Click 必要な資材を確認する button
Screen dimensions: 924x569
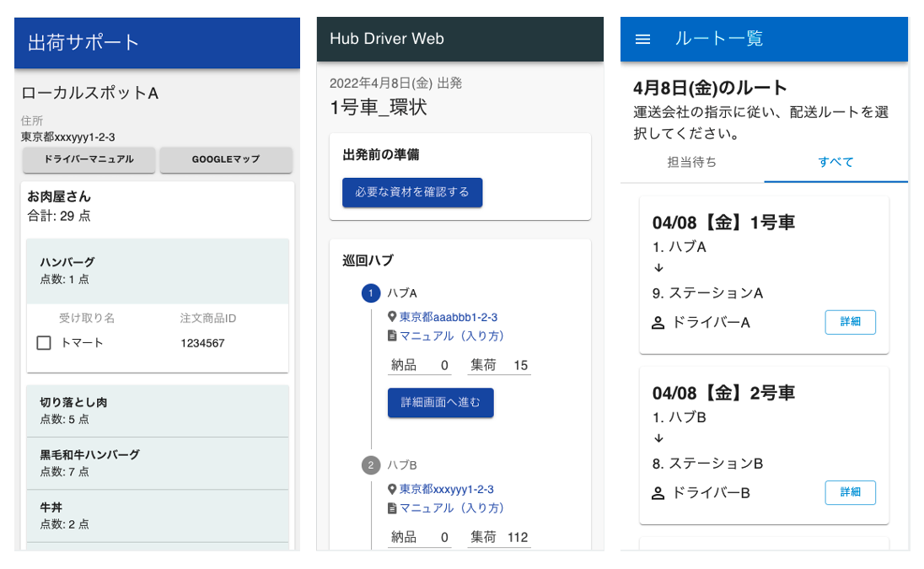[x=412, y=192]
